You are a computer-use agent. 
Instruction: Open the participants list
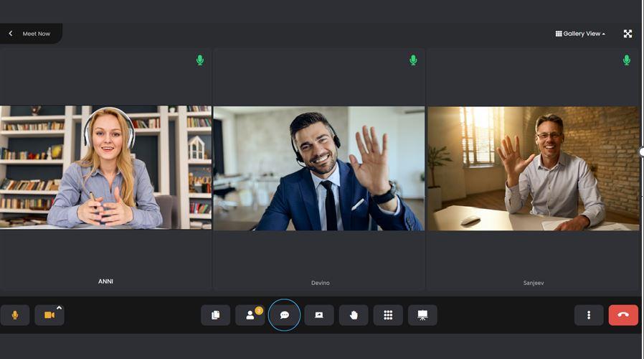pos(250,315)
